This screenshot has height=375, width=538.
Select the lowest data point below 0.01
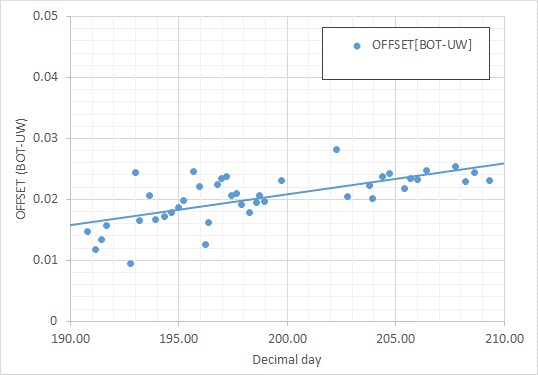coord(130,263)
